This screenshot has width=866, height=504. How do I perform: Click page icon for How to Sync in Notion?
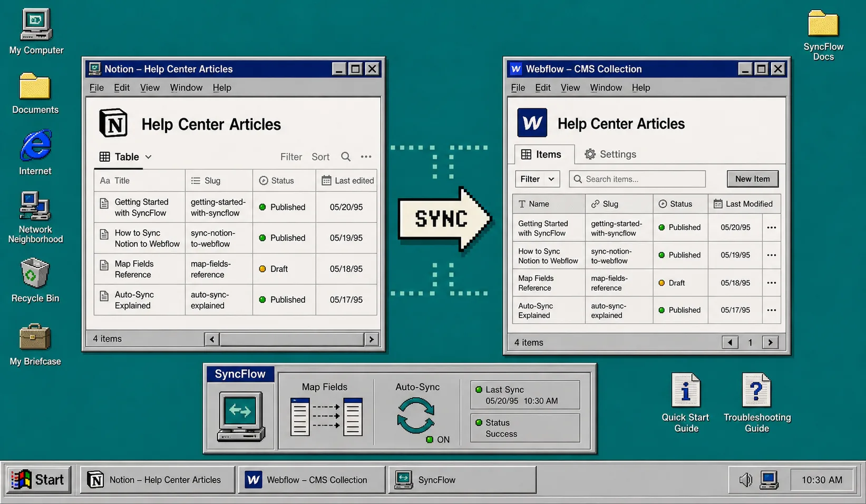coord(104,234)
